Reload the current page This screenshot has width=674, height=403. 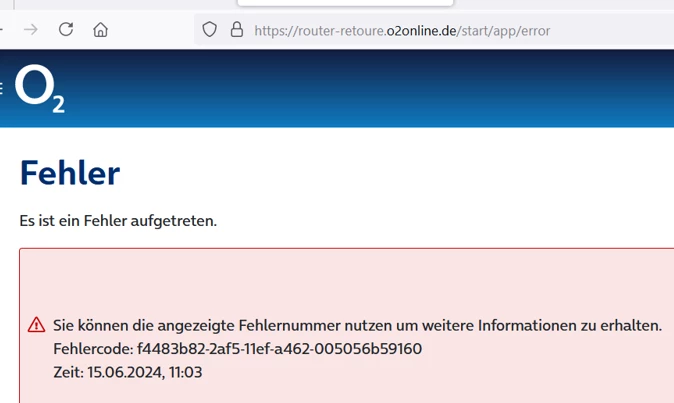pyautogui.click(x=66, y=30)
